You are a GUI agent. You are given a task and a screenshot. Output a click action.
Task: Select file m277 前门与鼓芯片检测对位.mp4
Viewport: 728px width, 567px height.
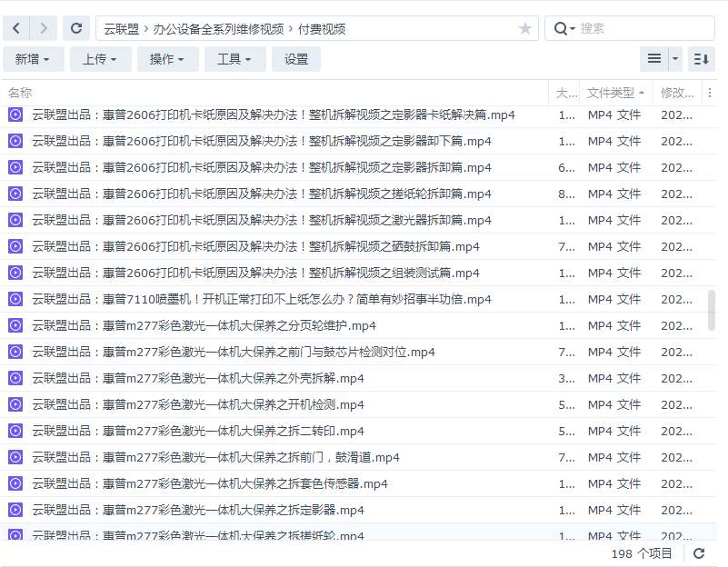point(234,353)
